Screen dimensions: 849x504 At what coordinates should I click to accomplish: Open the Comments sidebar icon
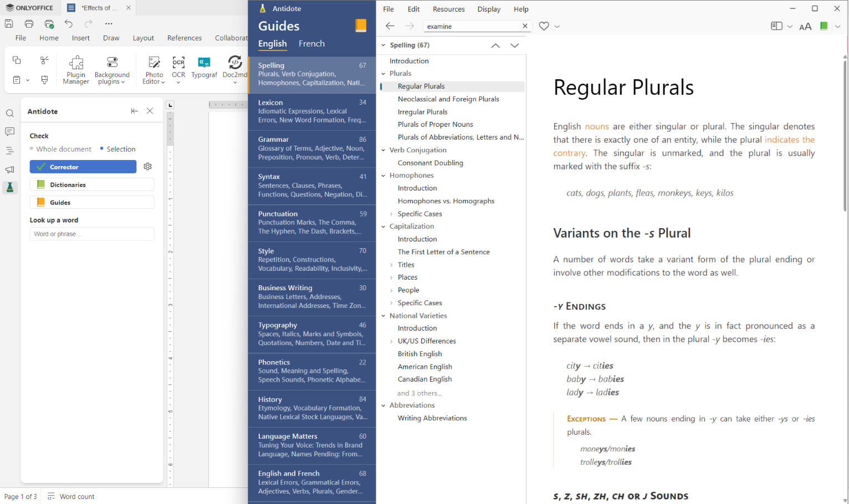point(10,132)
